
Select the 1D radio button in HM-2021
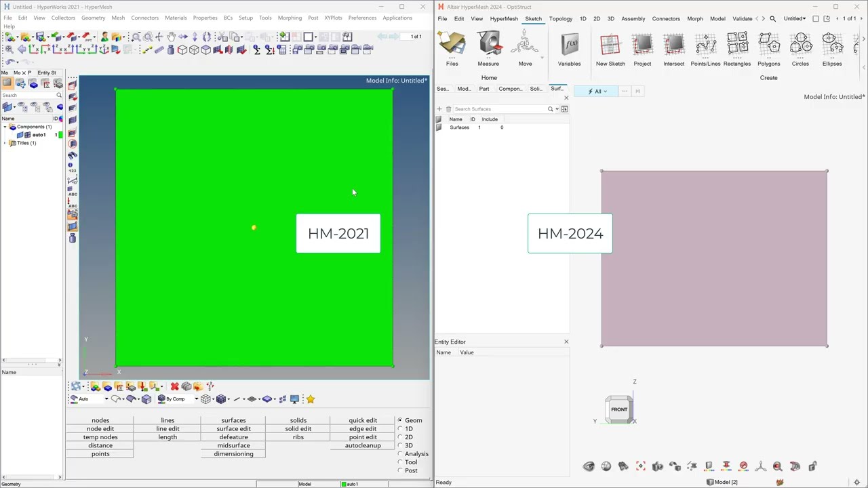tap(400, 429)
